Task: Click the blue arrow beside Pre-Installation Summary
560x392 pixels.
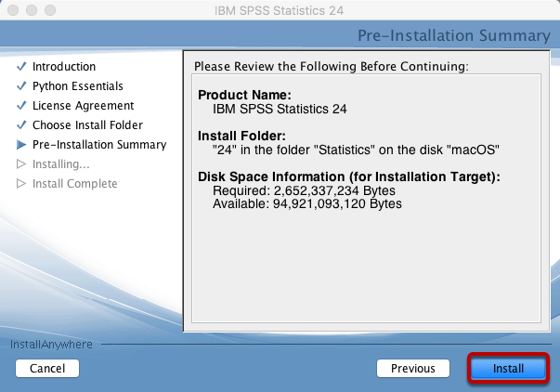Action: (21, 144)
